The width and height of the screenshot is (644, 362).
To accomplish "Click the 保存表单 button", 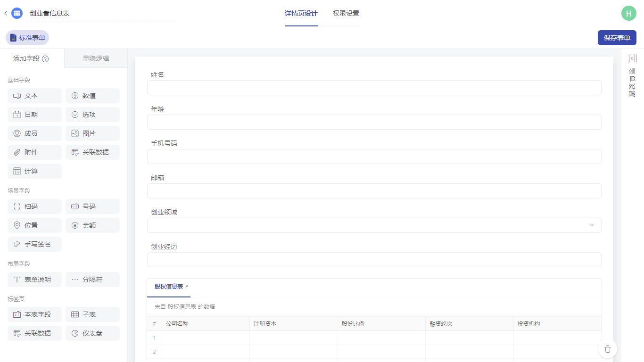I will point(617,38).
